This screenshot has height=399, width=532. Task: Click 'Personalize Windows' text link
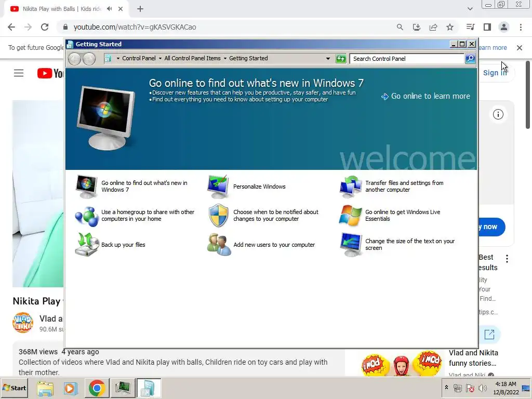pyautogui.click(x=259, y=187)
